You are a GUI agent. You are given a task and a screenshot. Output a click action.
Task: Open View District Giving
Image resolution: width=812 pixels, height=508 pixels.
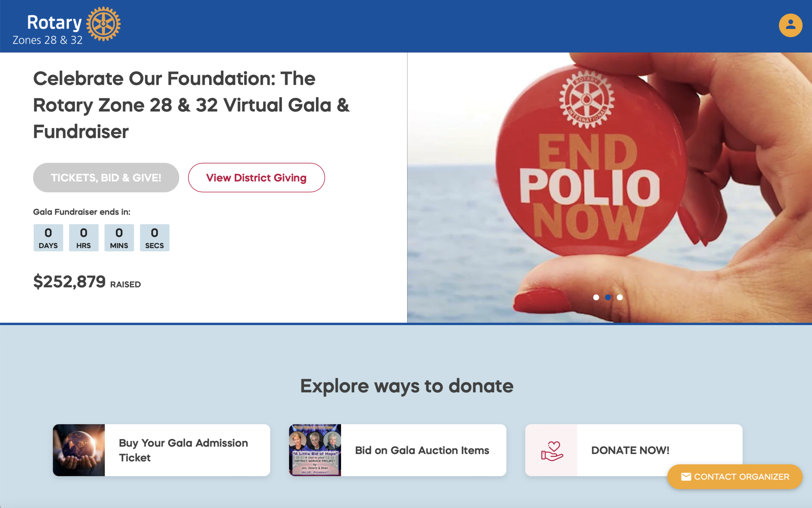coord(256,177)
